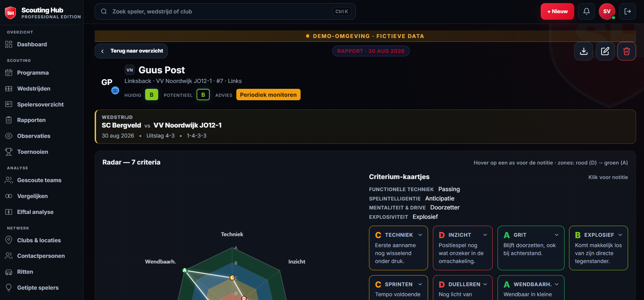Viewport: 644px width, 300px height.
Task: Click the Uitslag 4-3 text
Action: pyautogui.click(x=160, y=136)
